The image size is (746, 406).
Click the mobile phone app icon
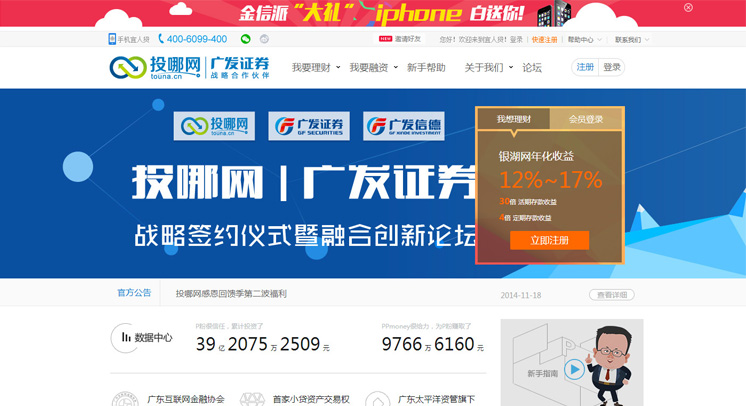coord(112,39)
